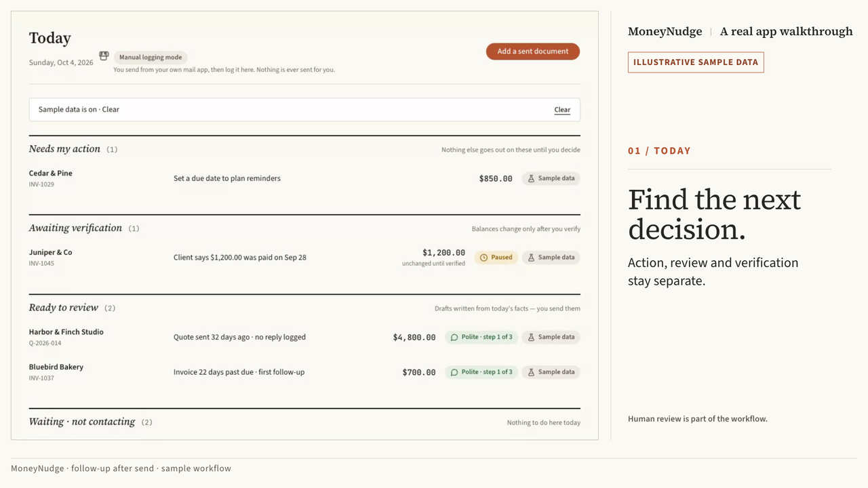Click the Manual logging mode badge

coord(151,58)
